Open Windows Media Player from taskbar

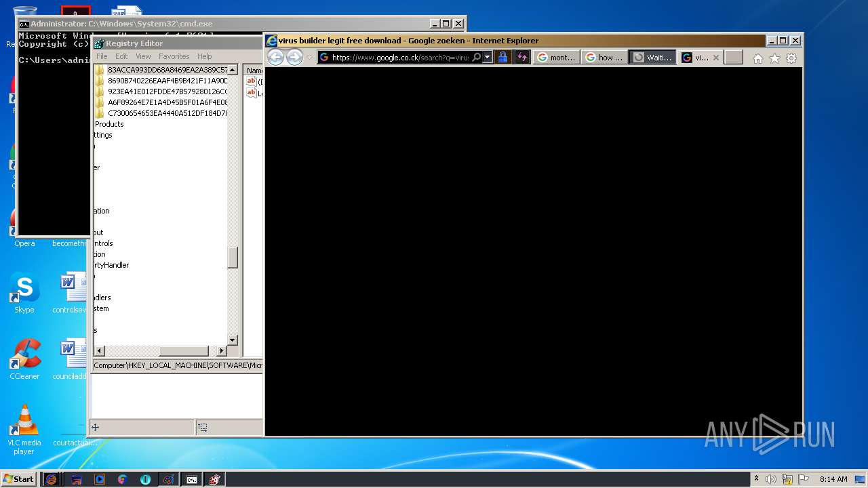point(100,479)
